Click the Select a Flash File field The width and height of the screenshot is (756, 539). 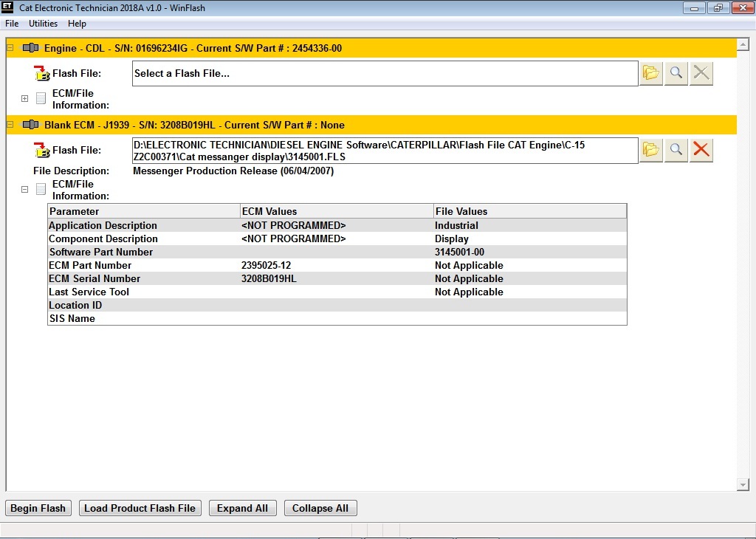(385, 73)
